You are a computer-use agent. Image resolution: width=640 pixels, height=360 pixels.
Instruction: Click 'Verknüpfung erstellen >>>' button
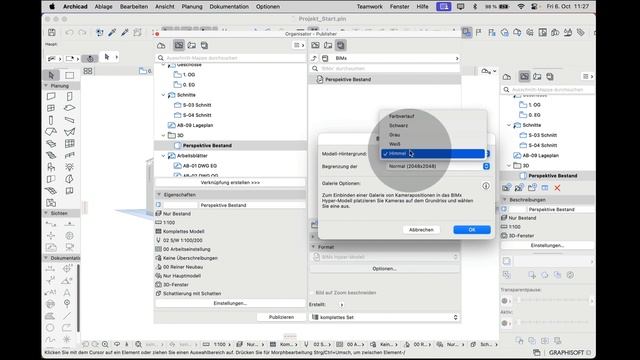point(230,182)
